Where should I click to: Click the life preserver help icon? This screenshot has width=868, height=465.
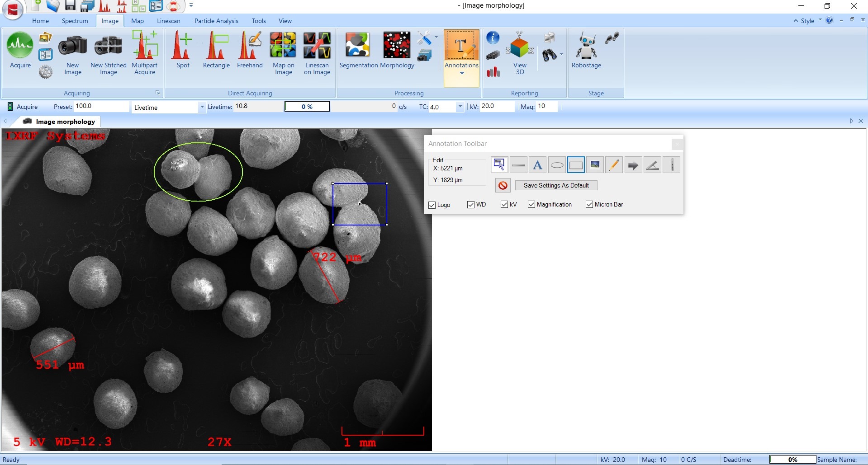[x=173, y=6]
